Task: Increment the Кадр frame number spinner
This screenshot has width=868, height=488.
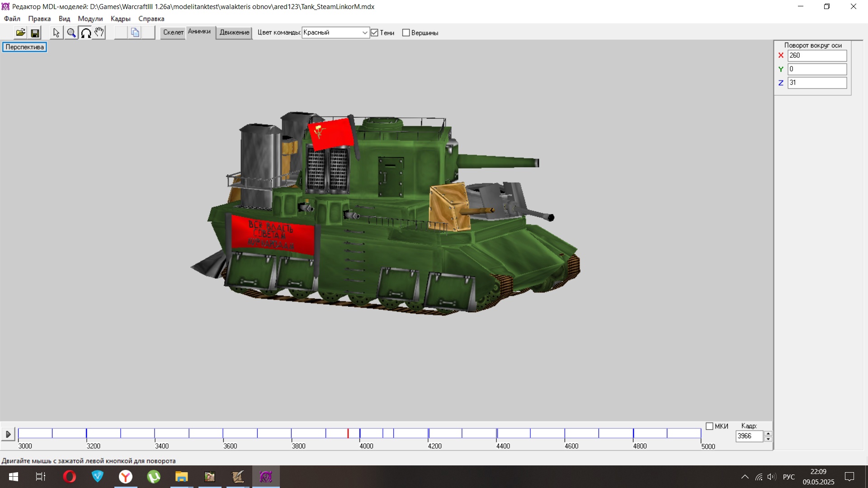Action: (x=768, y=433)
